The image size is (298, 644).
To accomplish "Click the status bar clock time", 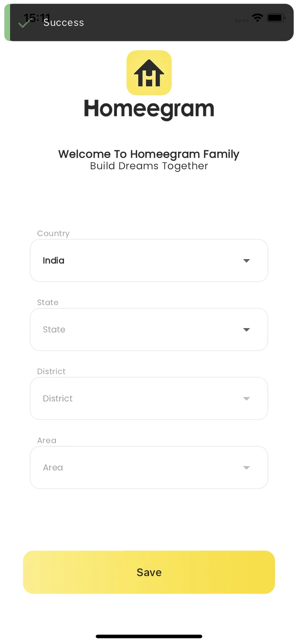I will tap(37, 18).
